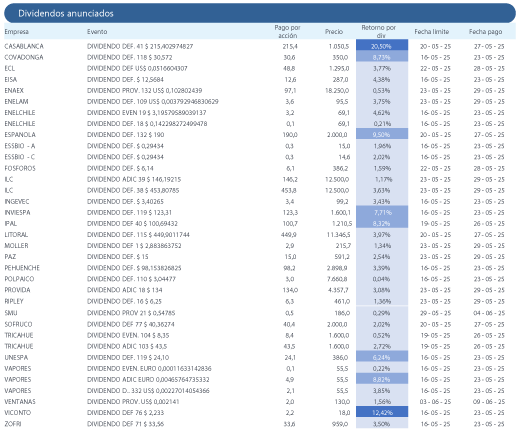This screenshot has width=520, height=437.
Task: Click the PROVIDA company name
Action: point(17,290)
